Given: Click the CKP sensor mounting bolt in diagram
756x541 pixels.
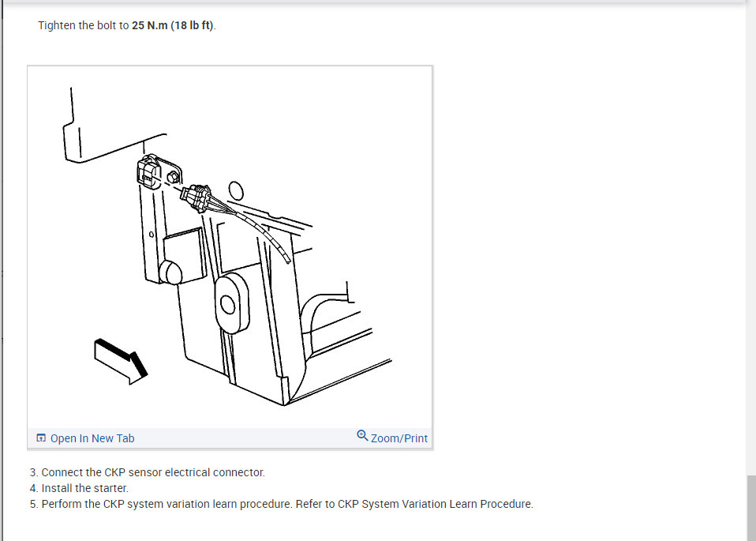Looking at the screenshot, I should tap(172, 177).
